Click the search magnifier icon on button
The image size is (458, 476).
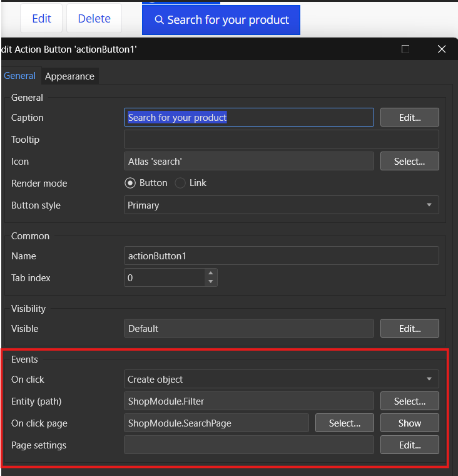pos(160,20)
